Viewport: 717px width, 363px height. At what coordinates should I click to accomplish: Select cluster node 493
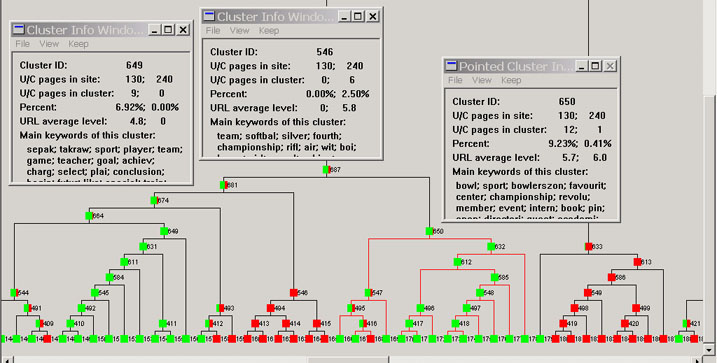220,308
